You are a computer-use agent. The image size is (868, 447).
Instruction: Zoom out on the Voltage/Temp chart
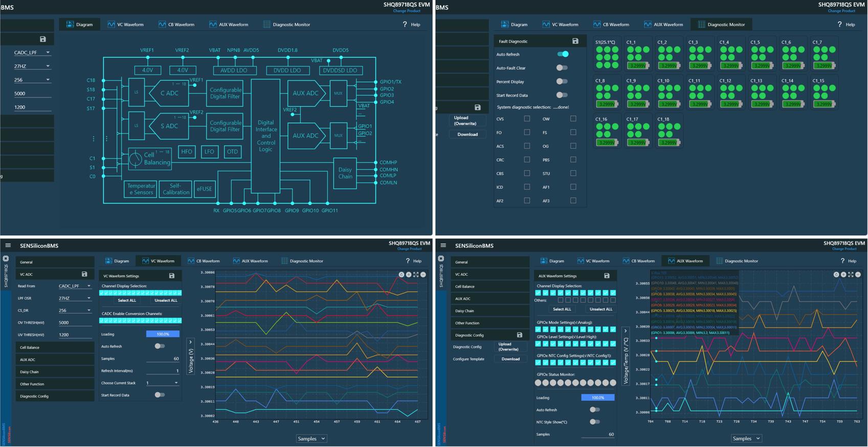(858, 275)
